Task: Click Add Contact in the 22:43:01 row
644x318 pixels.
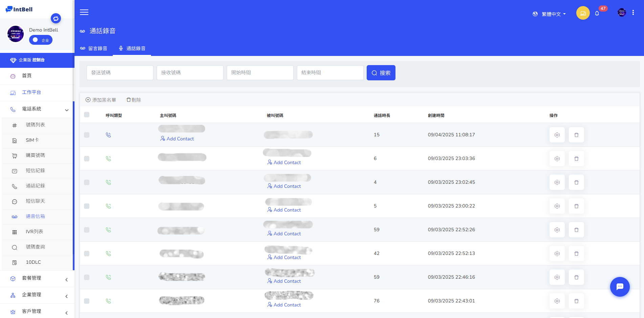Action: point(284,305)
